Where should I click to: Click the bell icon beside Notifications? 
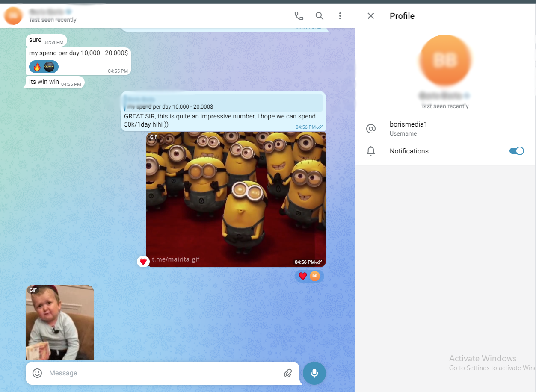coord(371,151)
